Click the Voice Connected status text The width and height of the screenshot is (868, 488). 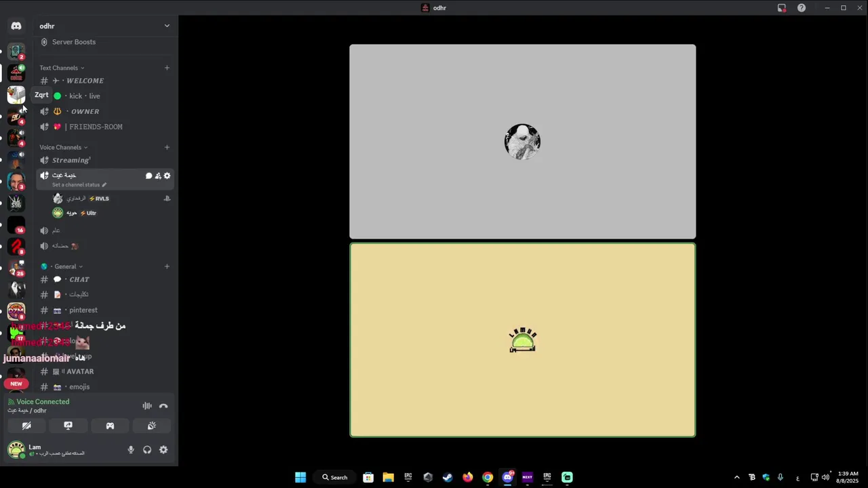click(43, 402)
